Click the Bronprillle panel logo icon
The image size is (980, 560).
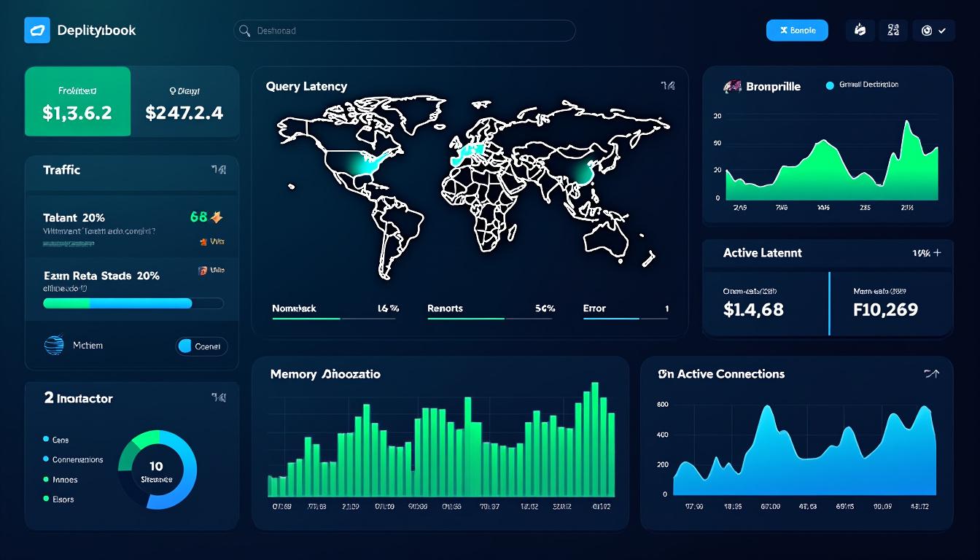pos(731,87)
